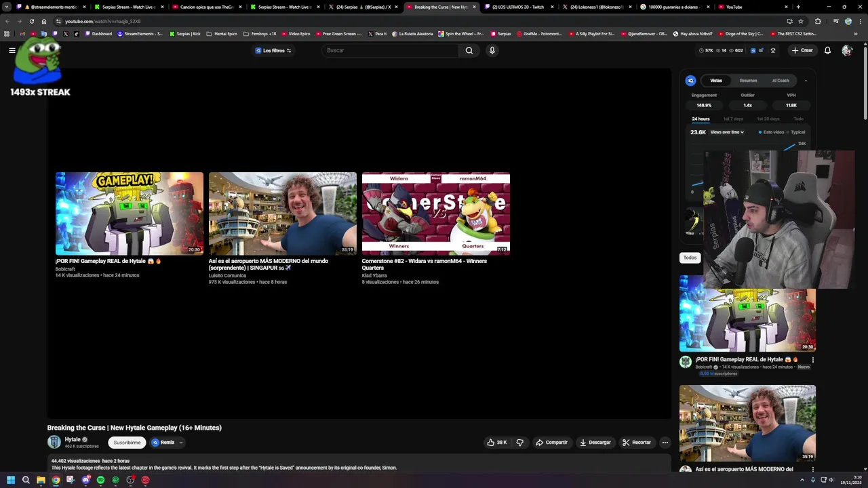Open Cornerstone #82 Widara vs ramonM64 thumbnail
The width and height of the screenshot is (868, 488).
pos(436,213)
